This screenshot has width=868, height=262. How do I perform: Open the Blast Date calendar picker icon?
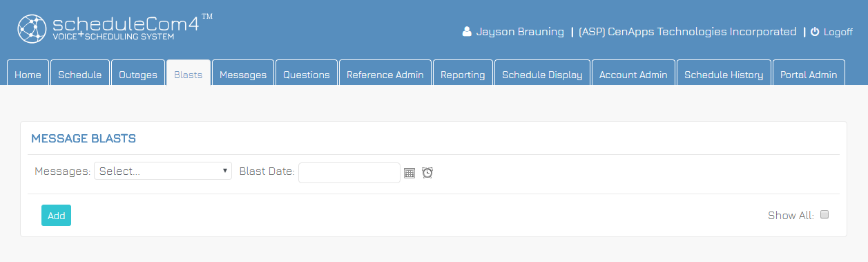(x=409, y=173)
